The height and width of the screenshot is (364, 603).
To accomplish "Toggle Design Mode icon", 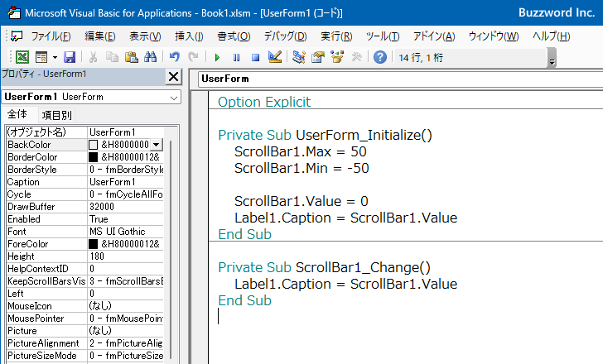I will 275,57.
